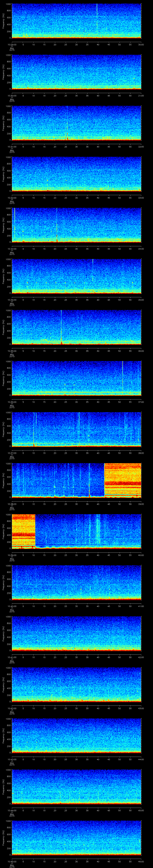Click the cyan smear near 40 seconds in the 10:39 spectrogram
Viewport: 153px width, 868px height.
(98, 529)
